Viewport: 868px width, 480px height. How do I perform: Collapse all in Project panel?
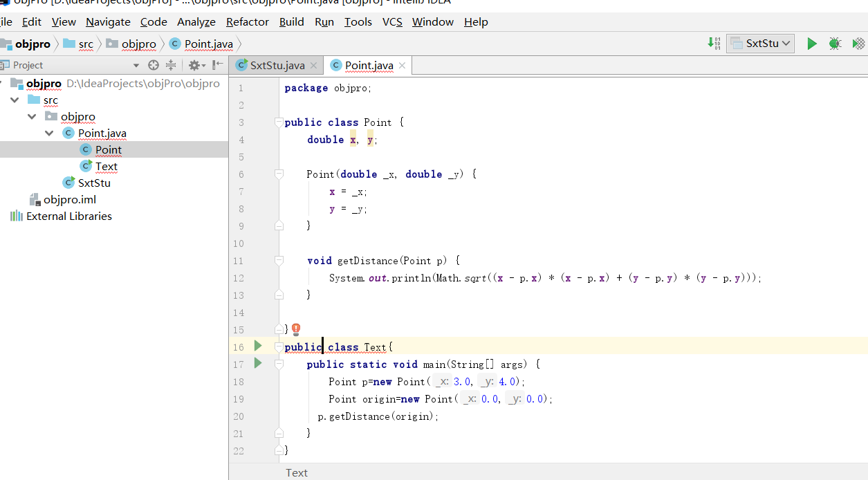(171, 65)
